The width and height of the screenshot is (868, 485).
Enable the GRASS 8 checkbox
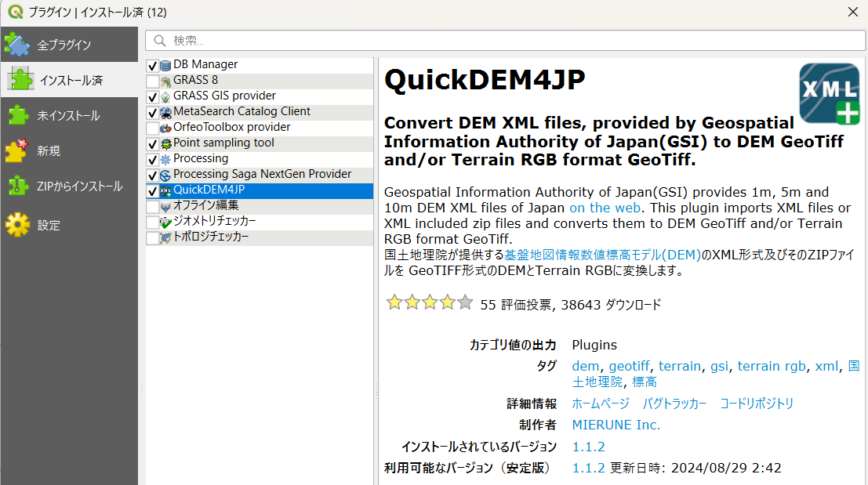point(153,81)
